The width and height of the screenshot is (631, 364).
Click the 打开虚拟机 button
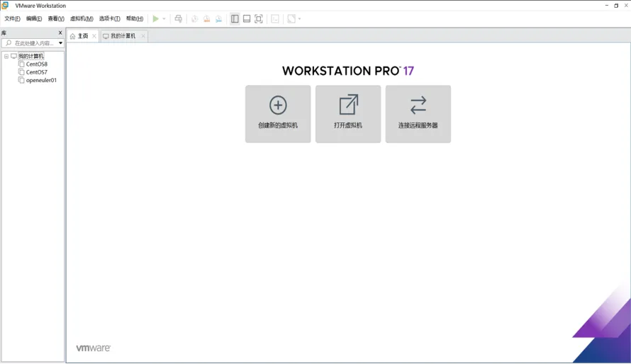[348, 114]
